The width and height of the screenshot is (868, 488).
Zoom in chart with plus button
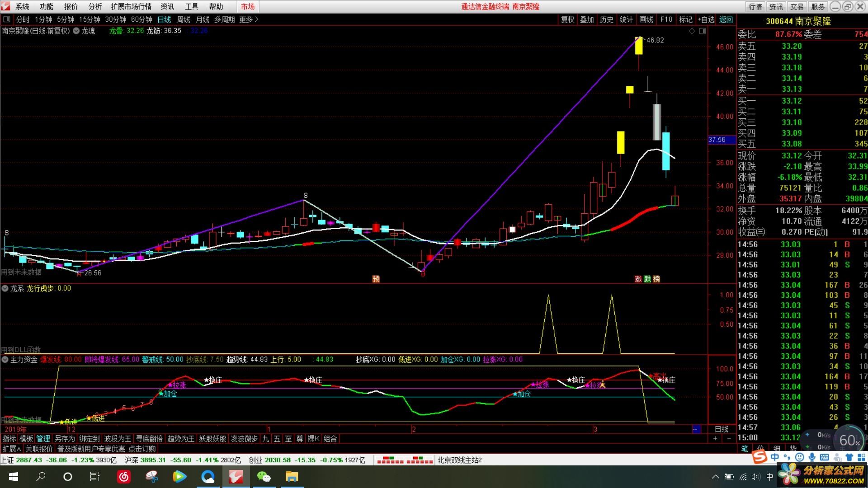[x=715, y=439]
